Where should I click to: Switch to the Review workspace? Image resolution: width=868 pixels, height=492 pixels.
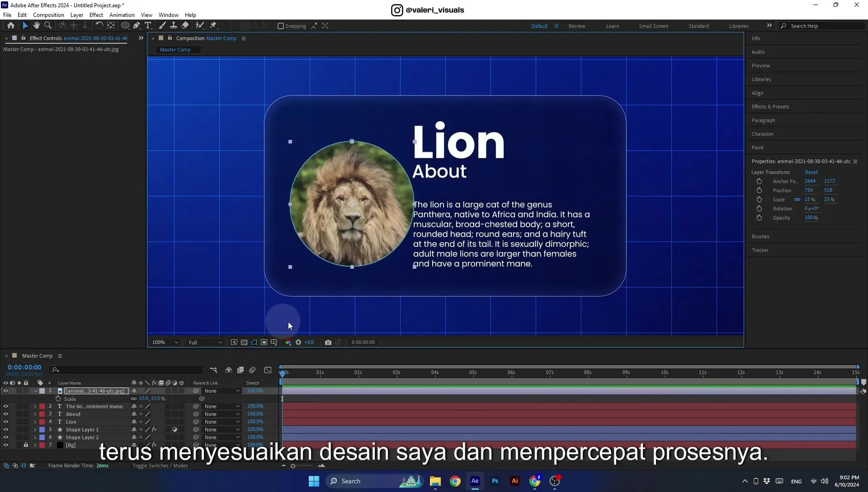pyautogui.click(x=577, y=26)
